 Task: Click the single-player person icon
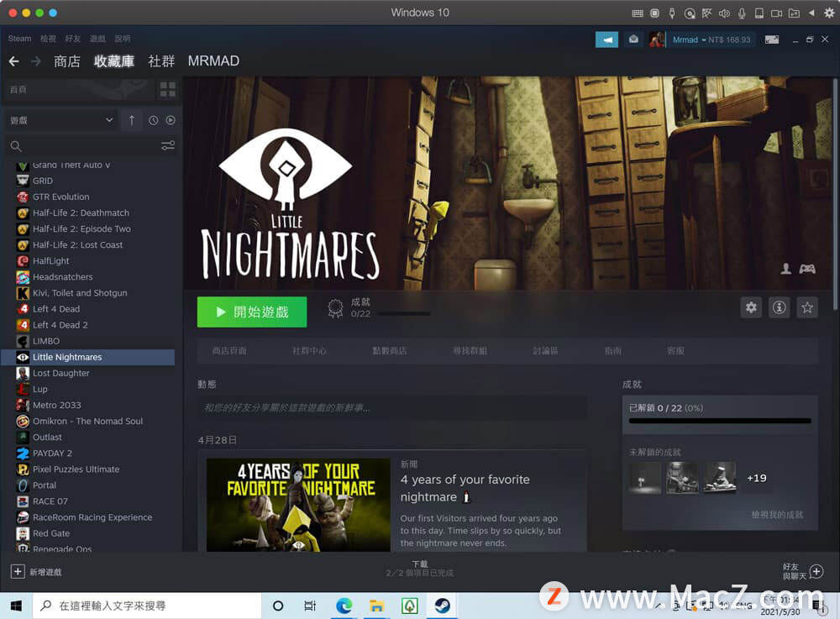coord(786,269)
